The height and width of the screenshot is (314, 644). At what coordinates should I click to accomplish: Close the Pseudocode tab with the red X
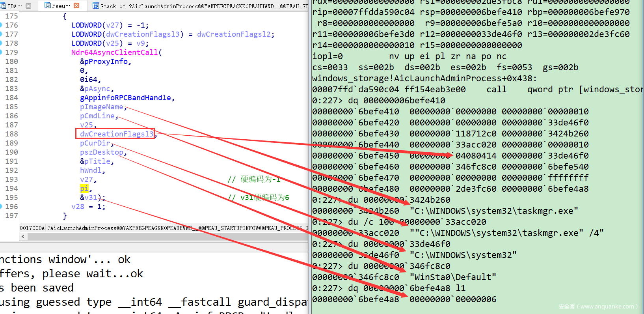(x=76, y=6)
